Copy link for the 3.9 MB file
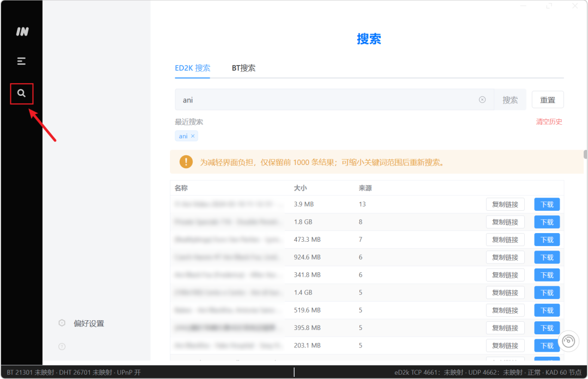The width and height of the screenshot is (588, 379). [505, 205]
